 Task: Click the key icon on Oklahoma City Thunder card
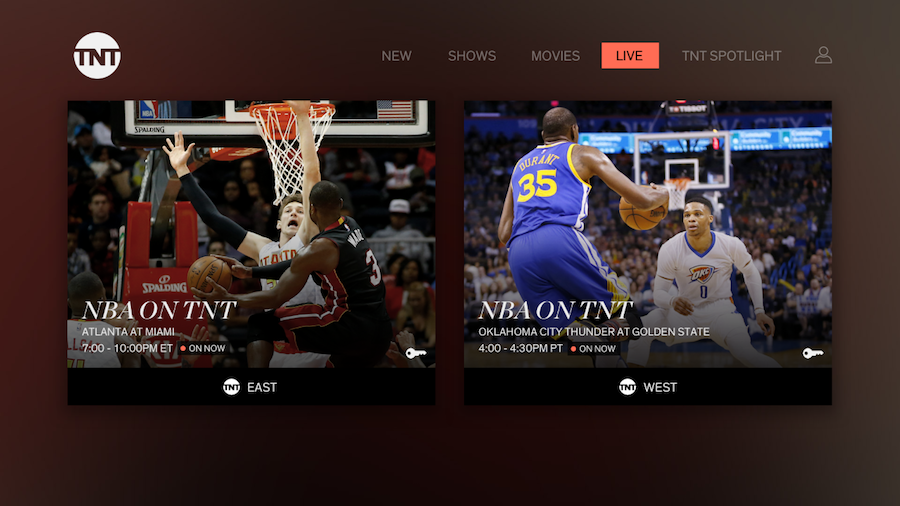tap(812, 353)
